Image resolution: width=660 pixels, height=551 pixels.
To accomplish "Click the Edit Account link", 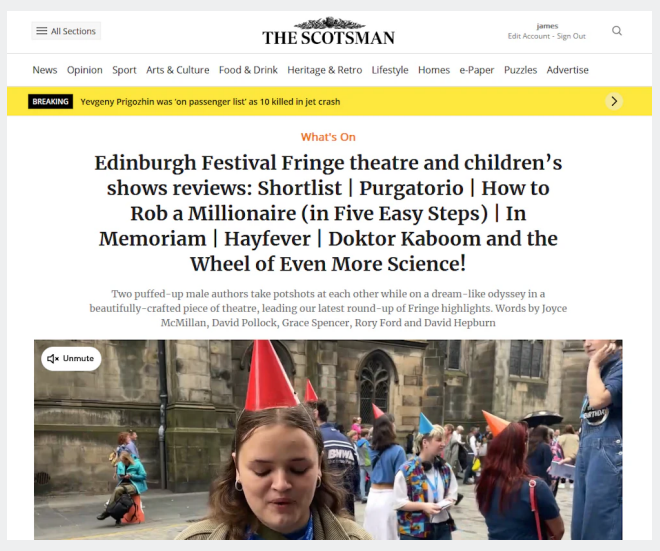I will coord(529,36).
